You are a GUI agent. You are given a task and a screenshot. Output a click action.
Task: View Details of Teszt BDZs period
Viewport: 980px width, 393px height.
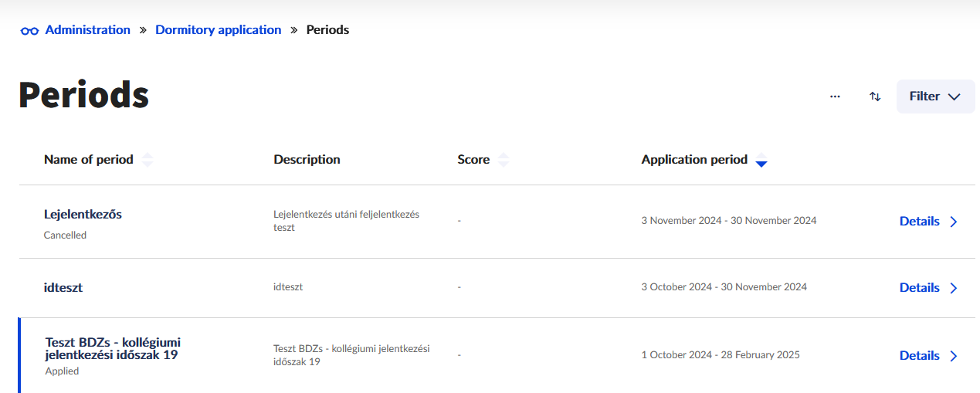pyautogui.click(x=919, y=356)
